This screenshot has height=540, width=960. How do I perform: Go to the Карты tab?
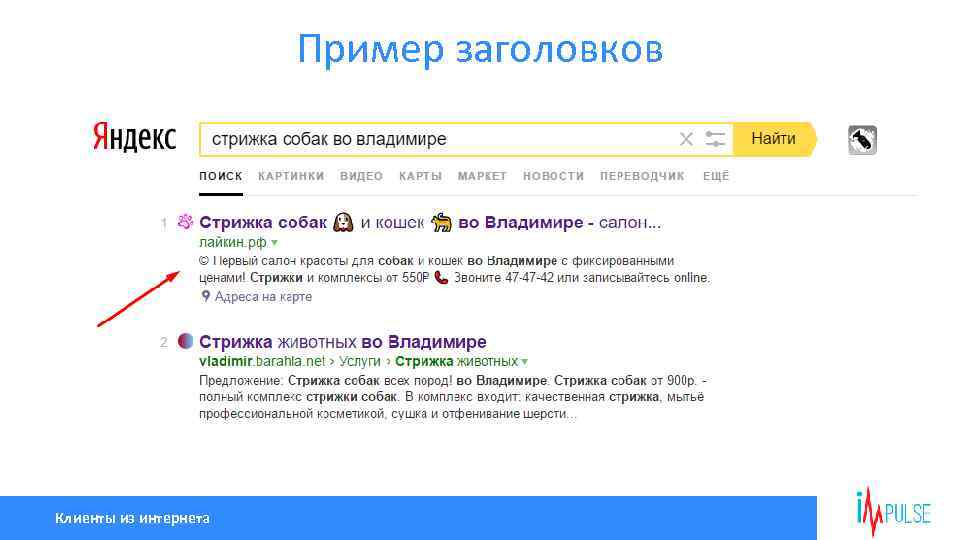[420, 176]
